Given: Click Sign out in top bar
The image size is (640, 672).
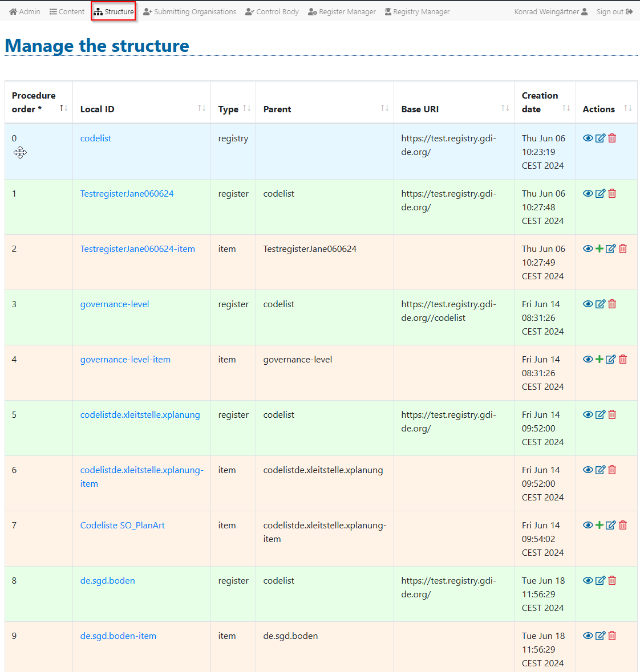Looking at the screenshot, I should pos(614,11).
